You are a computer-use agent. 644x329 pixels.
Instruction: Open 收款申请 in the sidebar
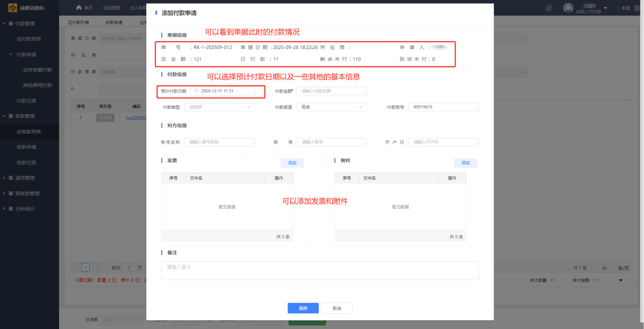point(26,147)
